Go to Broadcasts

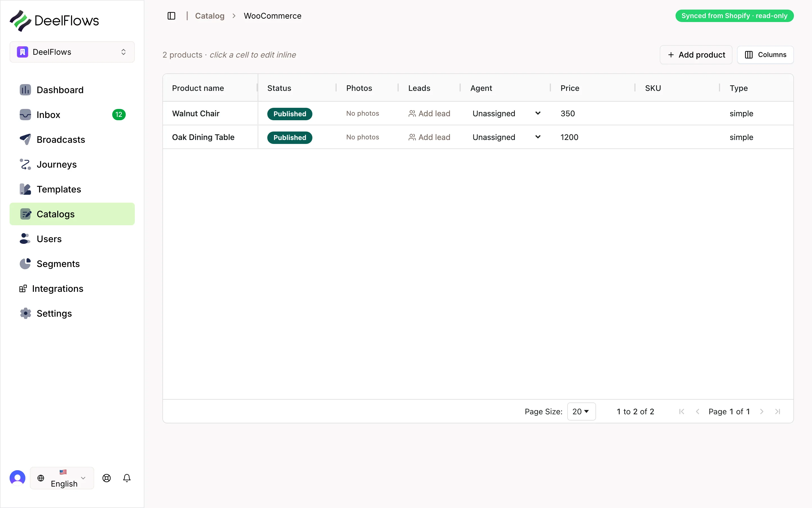pyautogui.click(x=72, y=139)
